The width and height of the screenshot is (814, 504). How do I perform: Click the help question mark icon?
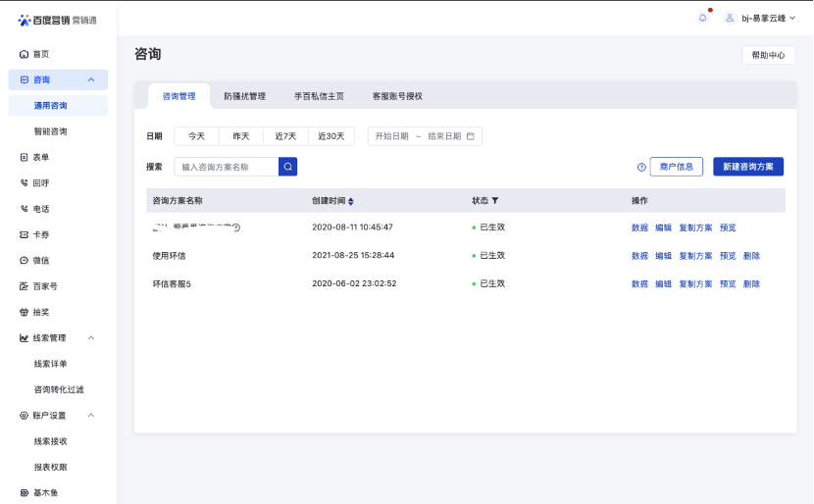click(x=641, y=168)
